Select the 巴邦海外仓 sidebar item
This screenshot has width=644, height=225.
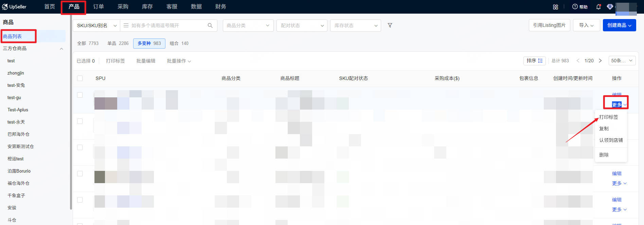point(18,134)
